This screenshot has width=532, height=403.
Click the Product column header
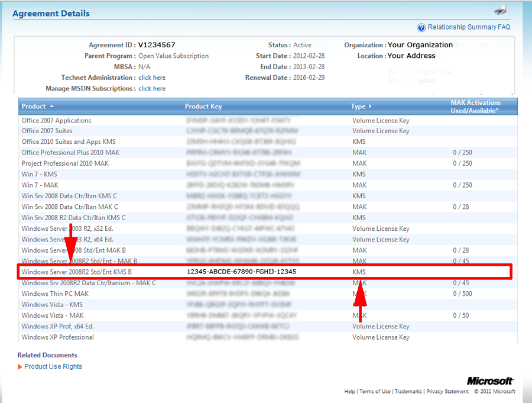33,107
